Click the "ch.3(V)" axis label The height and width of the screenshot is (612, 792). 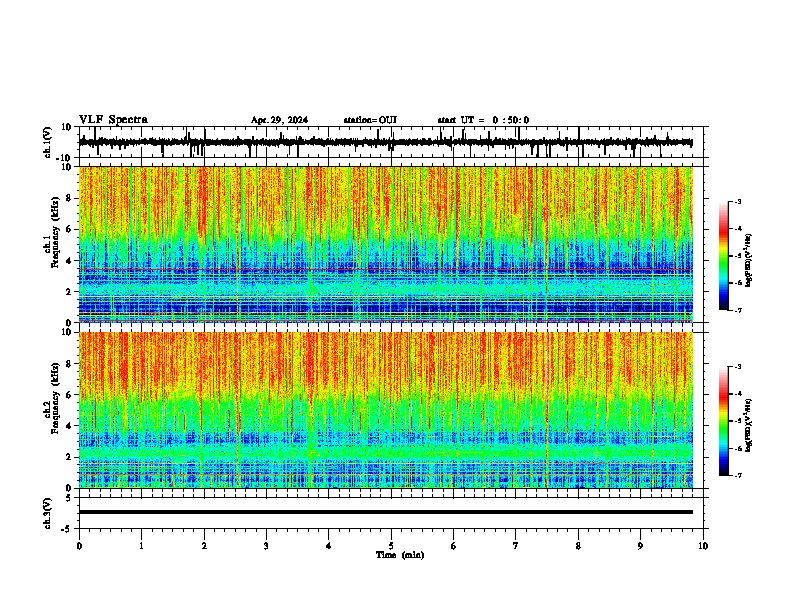(48, 513)
